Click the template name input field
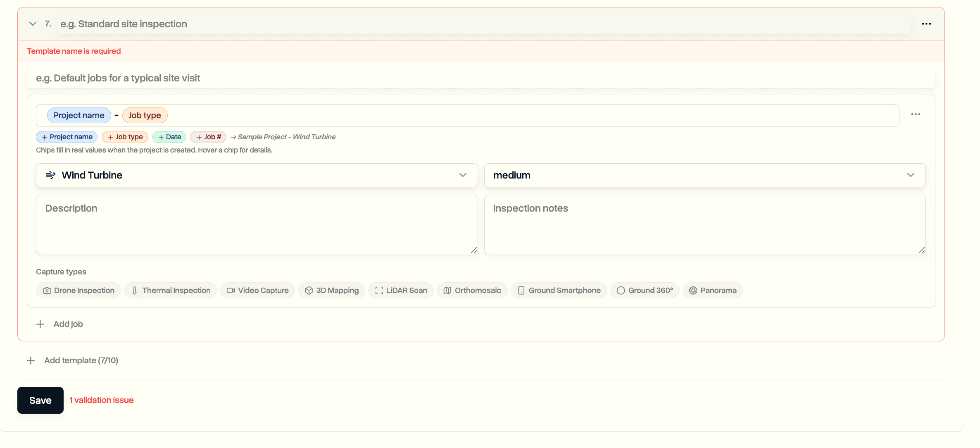Viewport: 980px width, 448px height. click(484, 24)
